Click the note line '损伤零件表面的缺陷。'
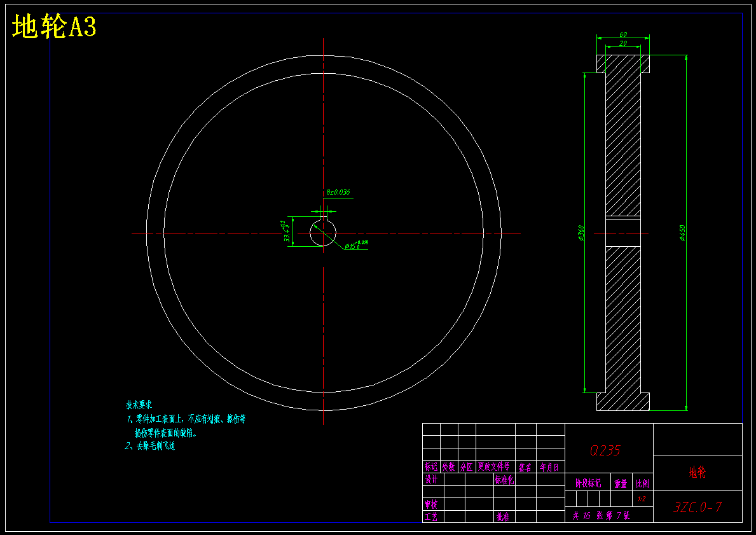 click(x=165, y=433)
